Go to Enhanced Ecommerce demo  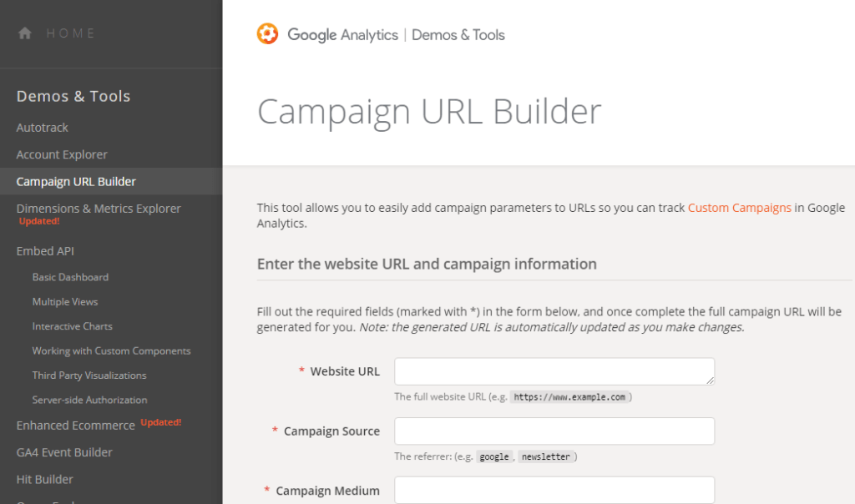[75, 426]
